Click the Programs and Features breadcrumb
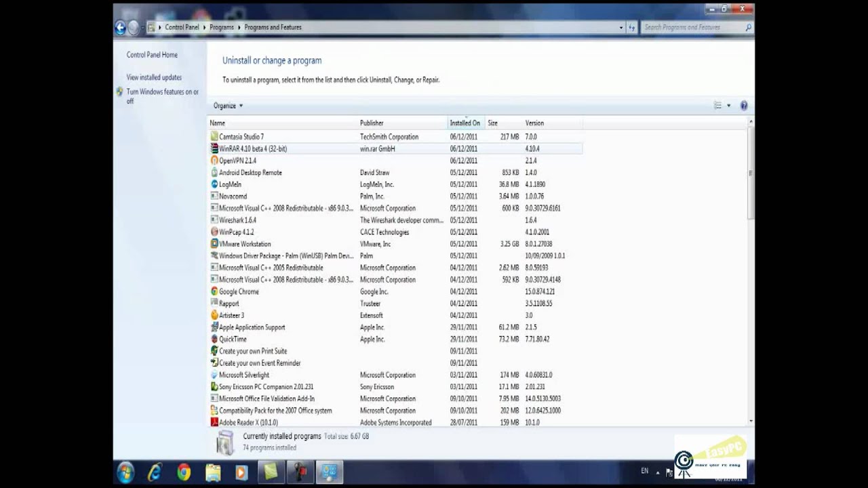 coord(273,27)
